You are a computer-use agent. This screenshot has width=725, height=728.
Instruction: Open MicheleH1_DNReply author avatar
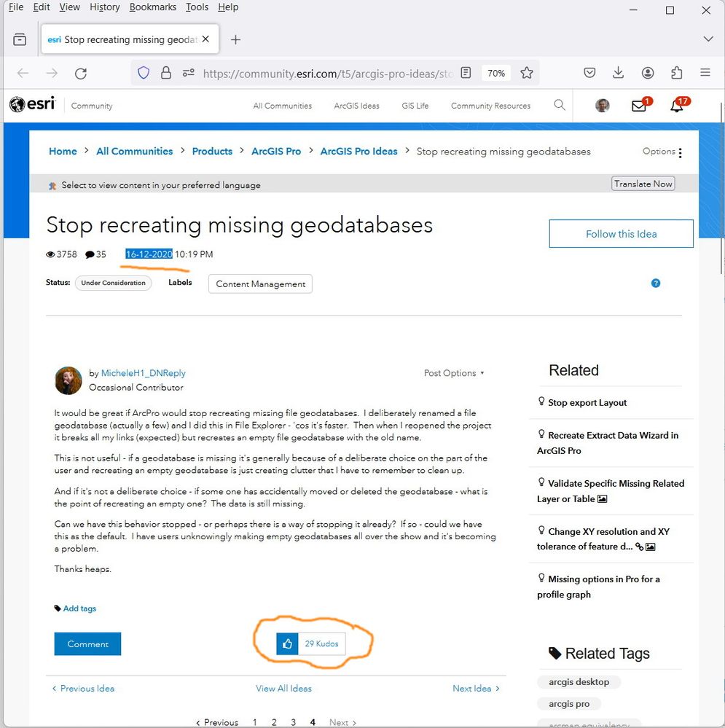point(68,380)
